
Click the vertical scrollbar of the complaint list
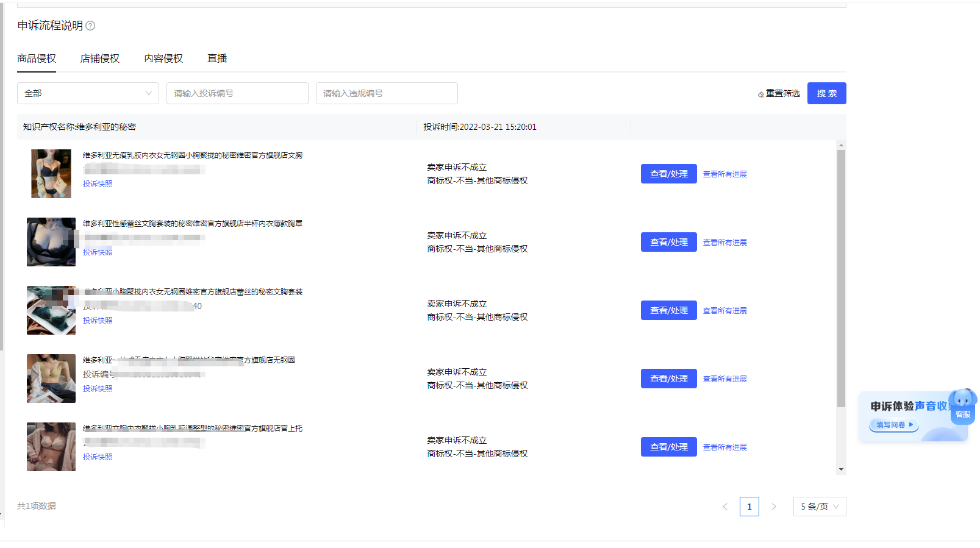tap(841, 279)
